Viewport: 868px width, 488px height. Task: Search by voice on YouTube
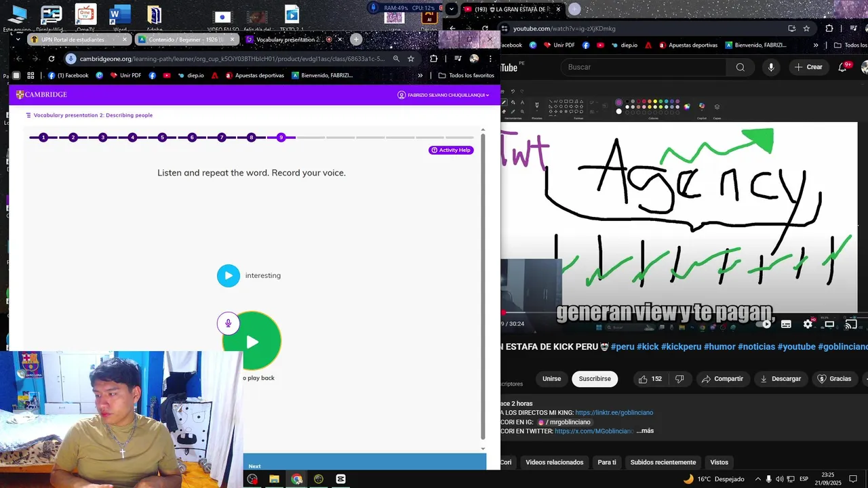tap(771, 67)
